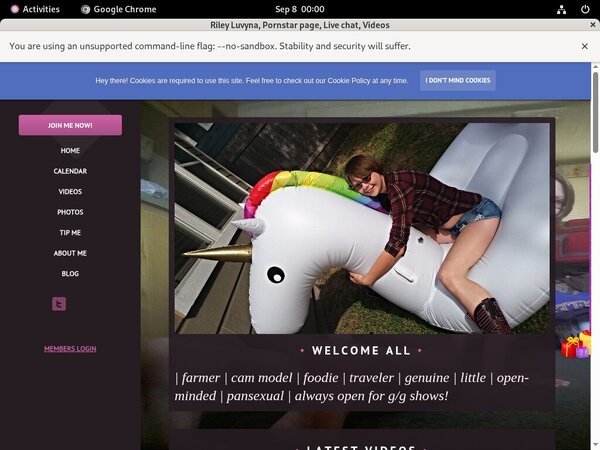The image size is (600, 450).
Task: Dismiss the unsupported flag warning bar
Action: coord(584,46)
